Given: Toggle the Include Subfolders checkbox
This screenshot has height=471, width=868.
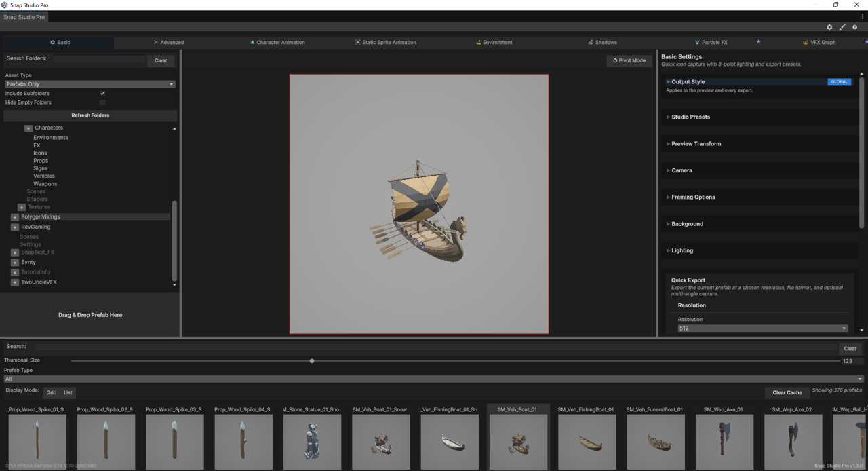Looking at the screenshot, I should point(102,94).
